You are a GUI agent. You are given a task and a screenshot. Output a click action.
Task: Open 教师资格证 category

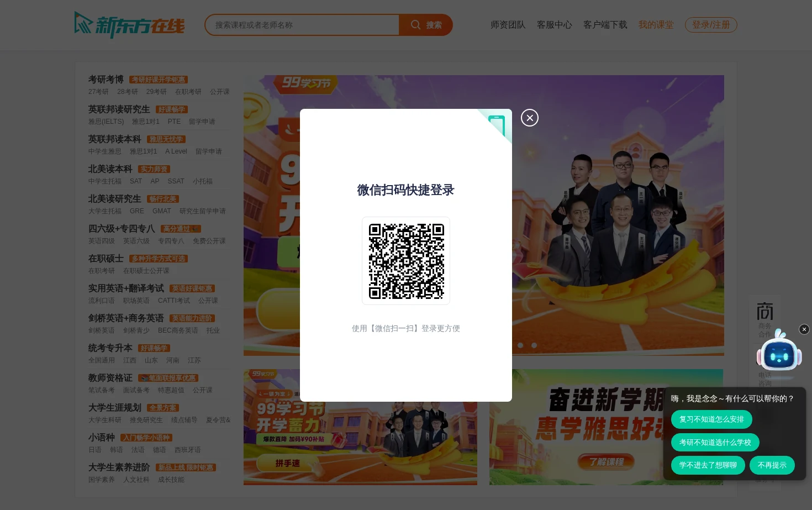coord(110,378)
